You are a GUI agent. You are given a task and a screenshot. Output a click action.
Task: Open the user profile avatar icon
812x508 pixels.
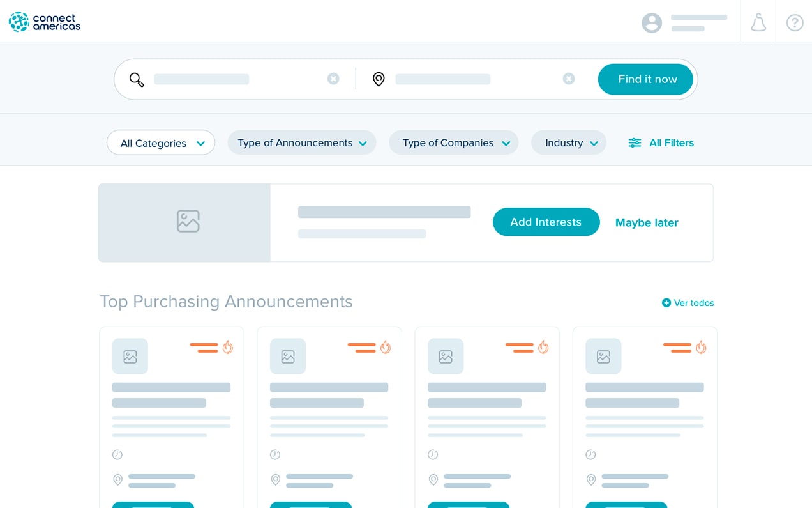click(651, 23)
